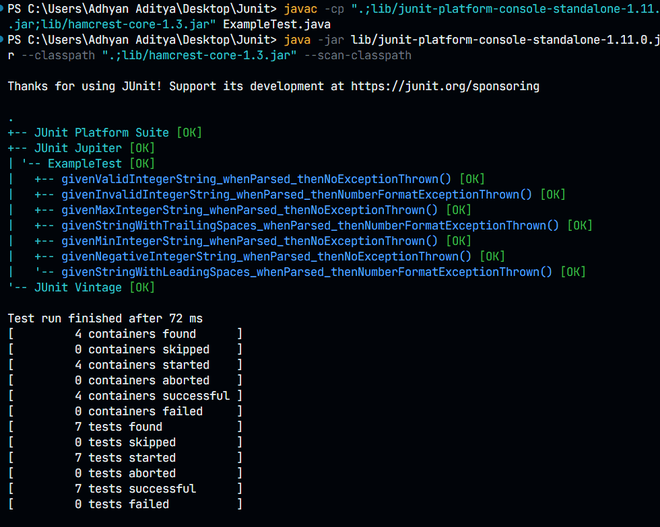This screenshot has width=660, height=527.
Task: Select the ExampleTest tree node
Action: 85,164
